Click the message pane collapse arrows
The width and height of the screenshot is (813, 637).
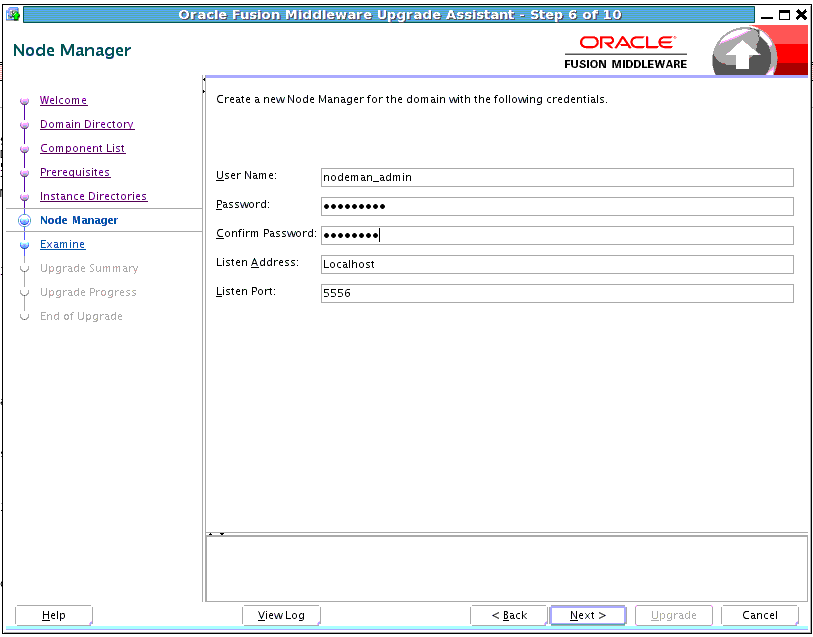(216, 534)
